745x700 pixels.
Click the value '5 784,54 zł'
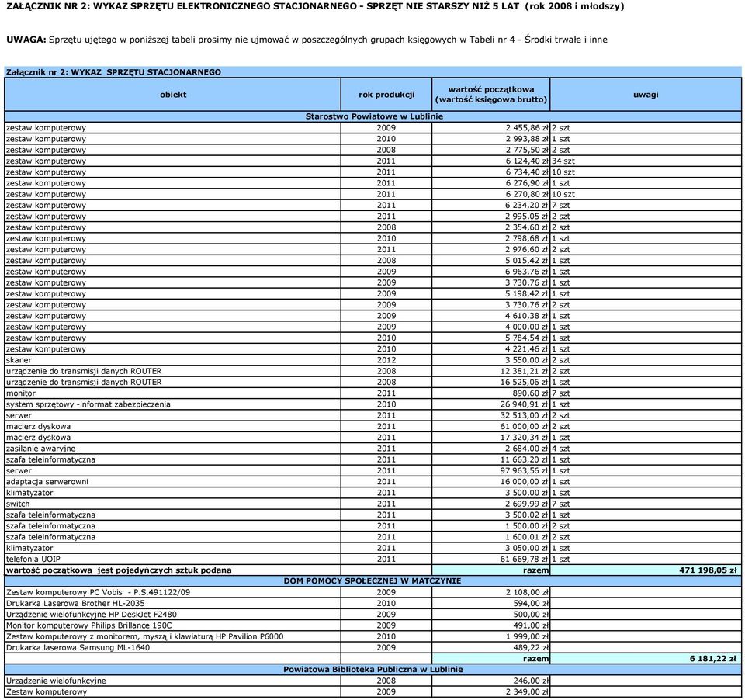click(527, 338)
